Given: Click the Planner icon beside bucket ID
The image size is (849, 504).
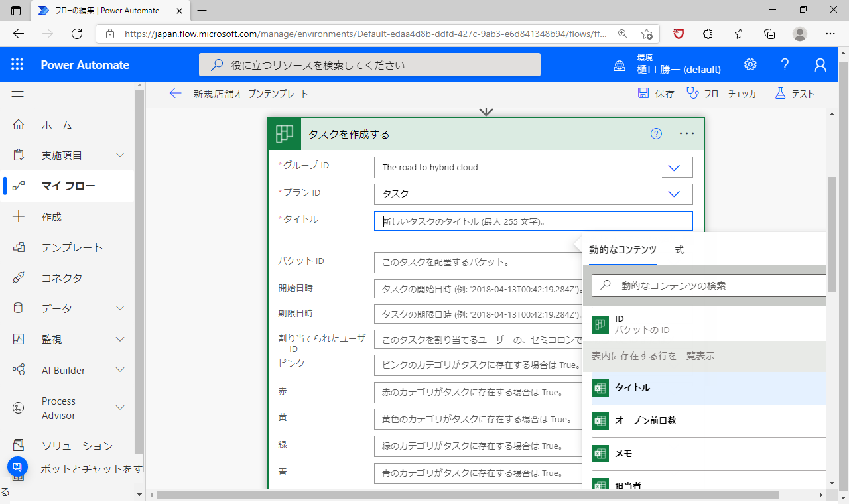Looking at the screenshot, I should [x=600, y=324].
